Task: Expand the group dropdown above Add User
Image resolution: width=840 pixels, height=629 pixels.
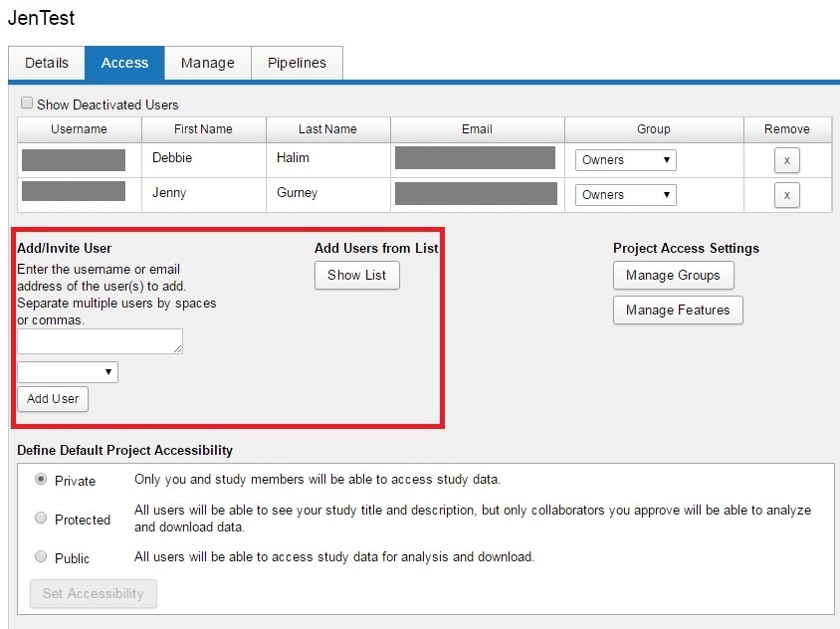Action: point(68,372)
